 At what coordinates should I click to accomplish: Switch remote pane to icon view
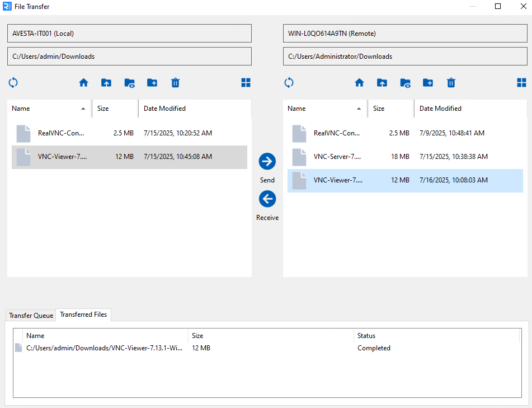click(x=521, y=82)
